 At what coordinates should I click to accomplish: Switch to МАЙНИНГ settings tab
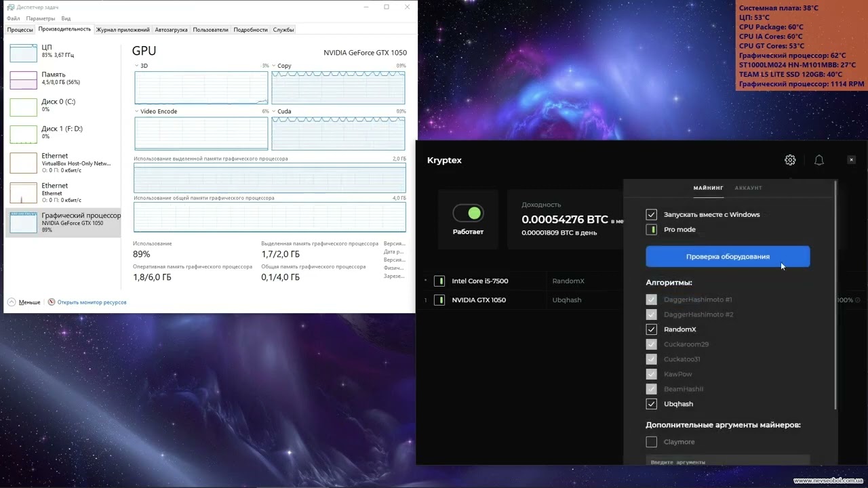pos(708,188)
